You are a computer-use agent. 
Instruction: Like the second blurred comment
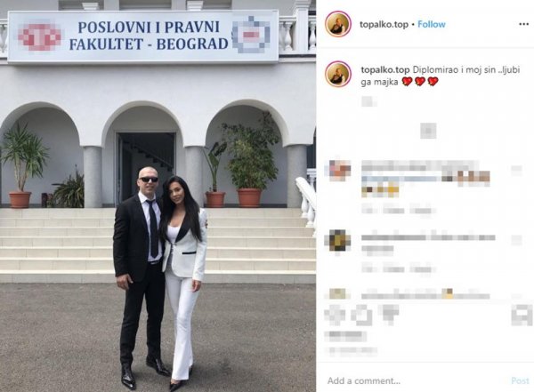pos(516,240)
